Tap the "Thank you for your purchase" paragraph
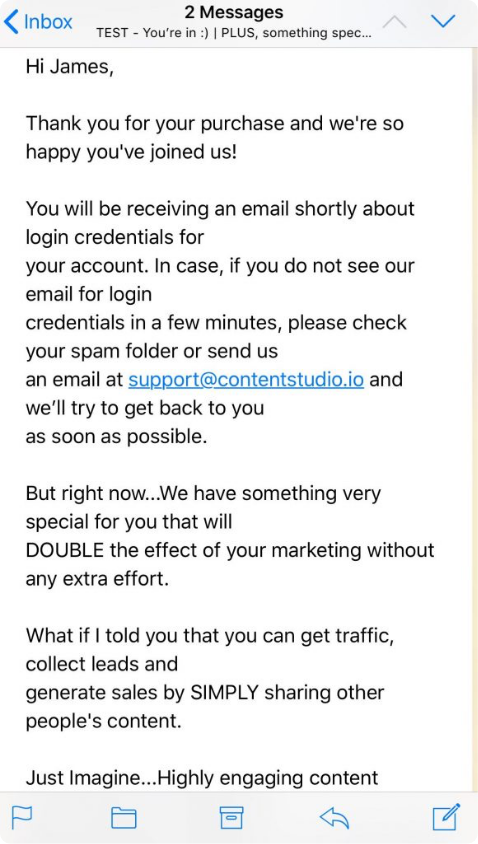This screenshot has width=478, height=844. point(215,137)
